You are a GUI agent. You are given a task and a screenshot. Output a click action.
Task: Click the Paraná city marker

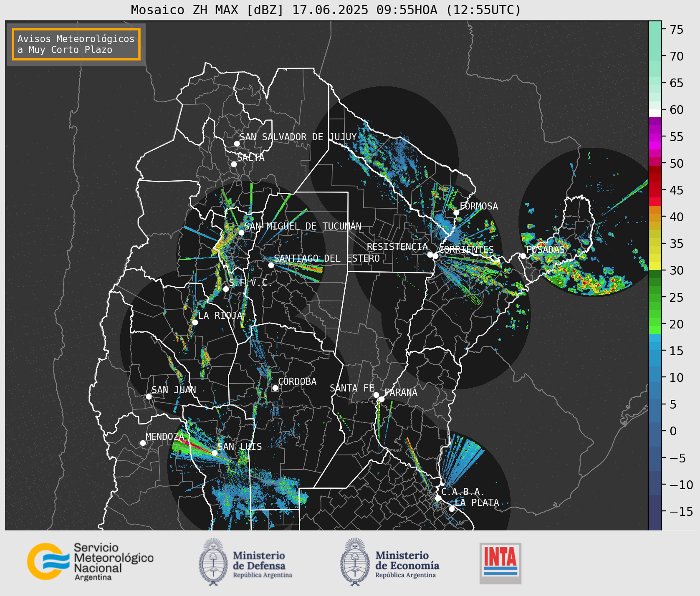382,399
